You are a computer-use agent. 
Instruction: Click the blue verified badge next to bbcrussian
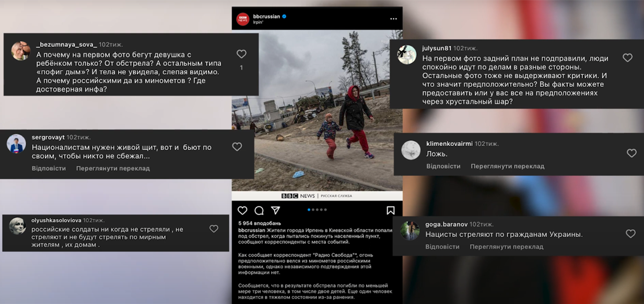(x=284, y=15)
